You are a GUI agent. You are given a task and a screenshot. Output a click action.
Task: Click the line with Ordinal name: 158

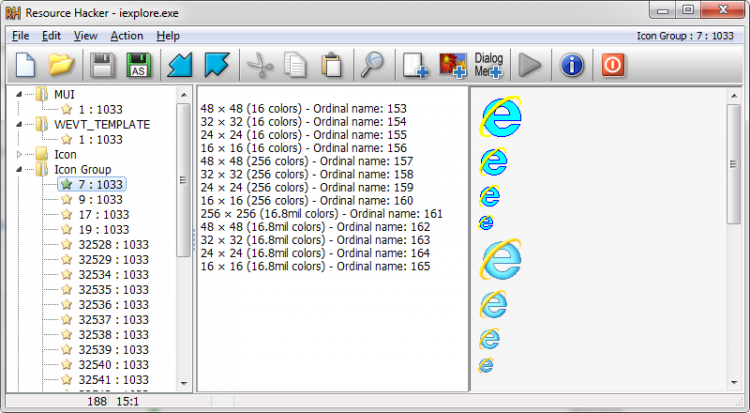[x=307, y=174]
